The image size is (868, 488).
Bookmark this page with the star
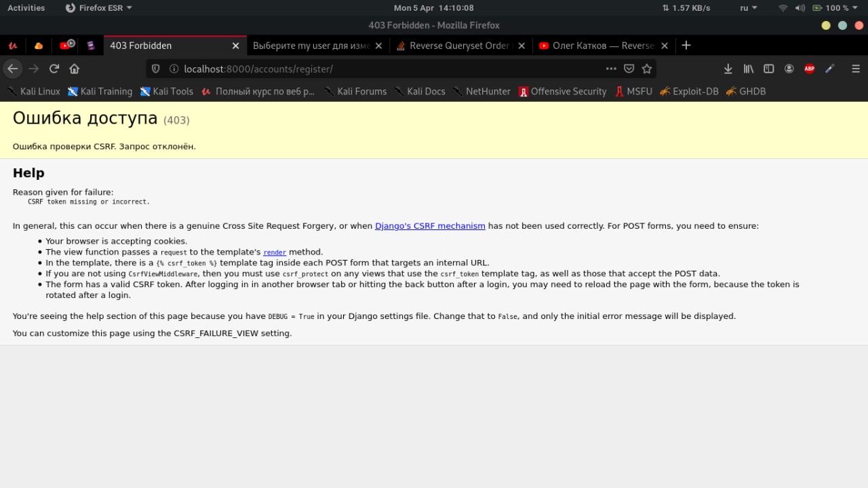(647, 69)
